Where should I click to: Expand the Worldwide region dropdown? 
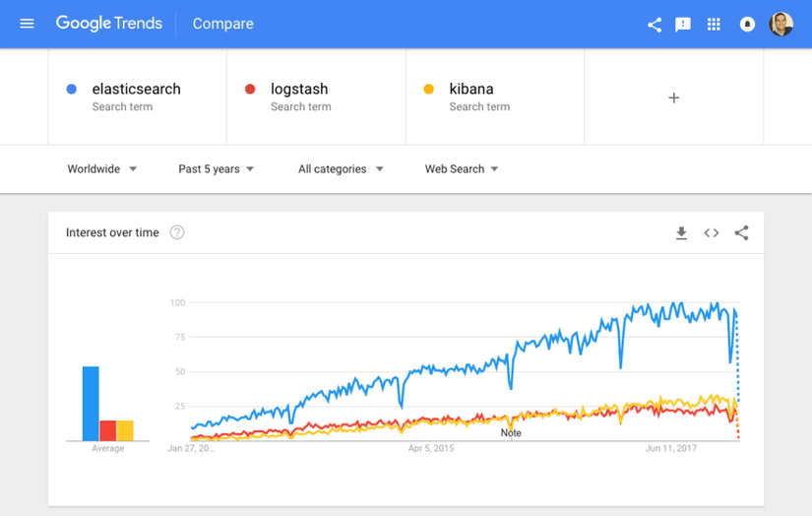102,169
